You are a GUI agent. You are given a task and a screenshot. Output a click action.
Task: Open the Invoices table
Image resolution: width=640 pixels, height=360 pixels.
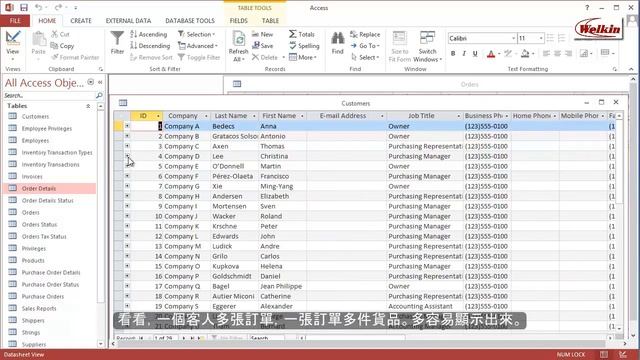(32, 176)
